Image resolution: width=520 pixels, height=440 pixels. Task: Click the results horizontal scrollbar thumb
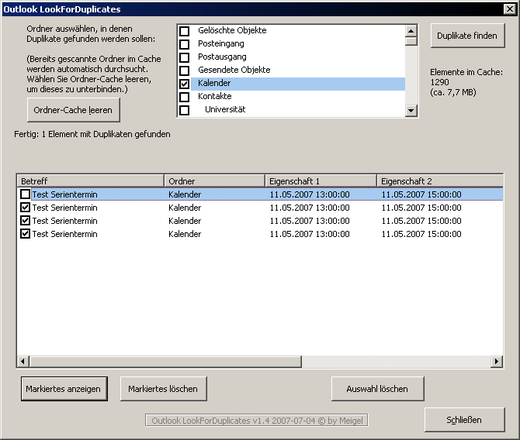click(x=165, y=361)
